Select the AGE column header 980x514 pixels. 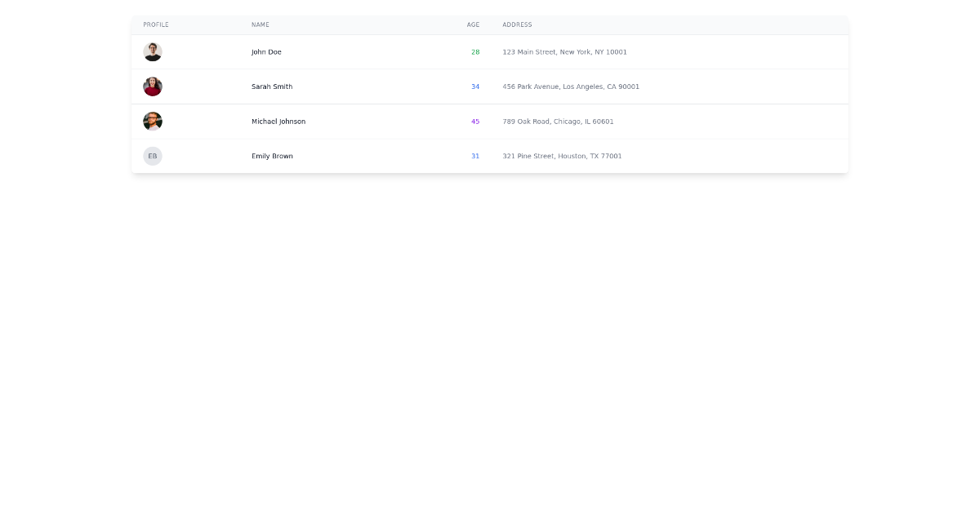coord(473,24)
